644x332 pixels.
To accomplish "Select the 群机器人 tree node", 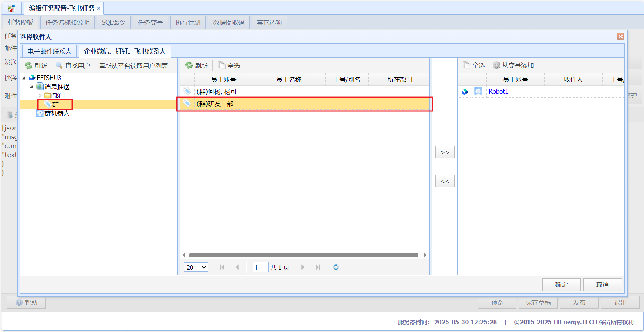I will click(x=57, y=113).
